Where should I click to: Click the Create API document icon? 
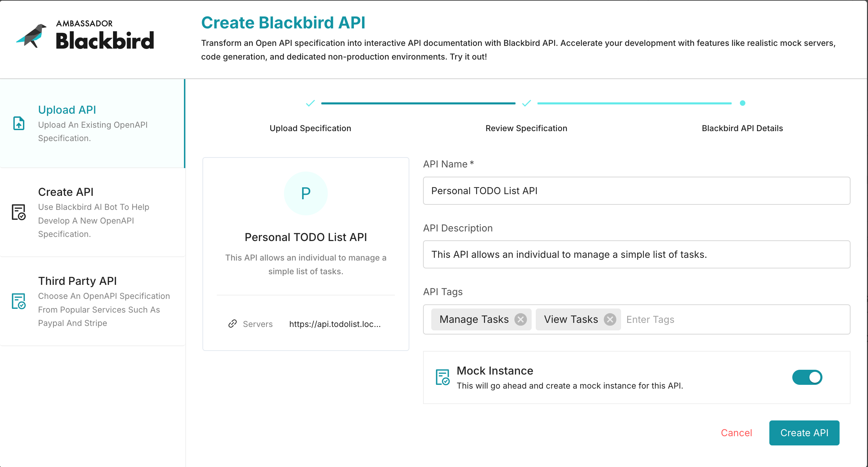(x=19, y=212)
